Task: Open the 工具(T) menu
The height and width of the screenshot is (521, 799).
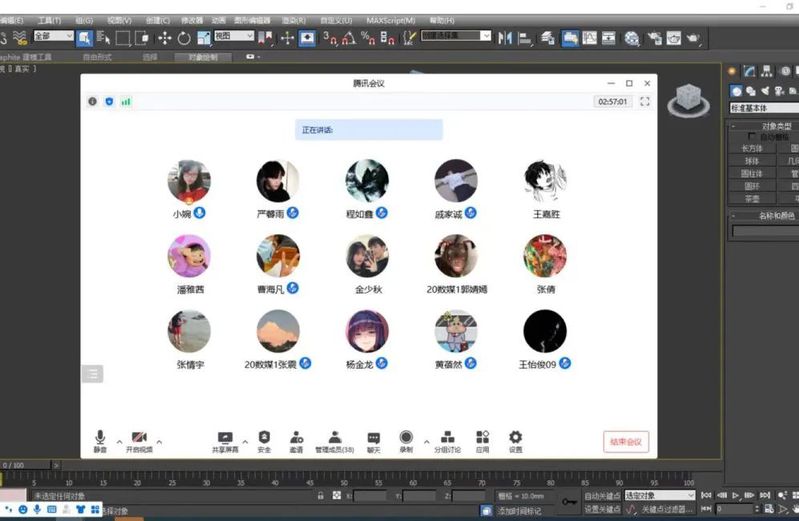Action: [49, 20]
